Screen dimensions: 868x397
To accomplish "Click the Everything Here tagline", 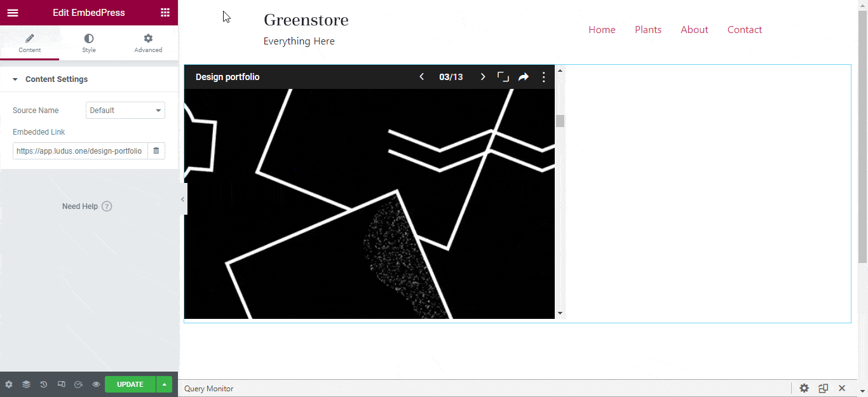I will pos(299,41).
